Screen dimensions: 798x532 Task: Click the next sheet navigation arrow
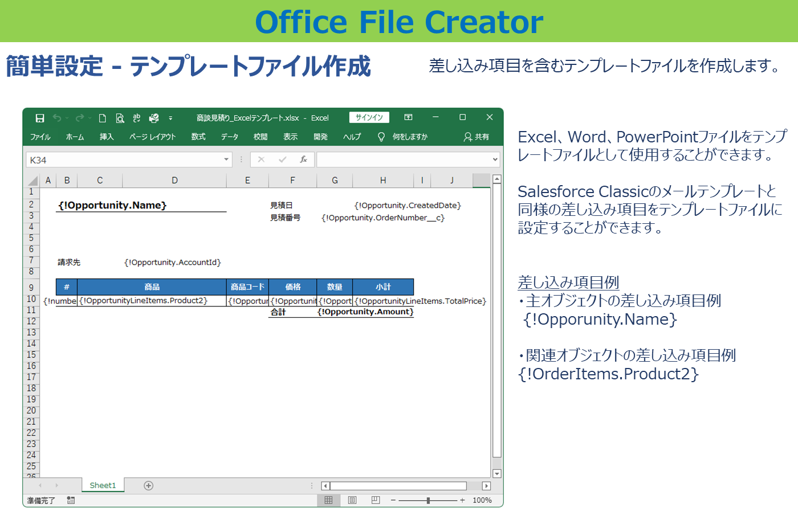pos(56,485)
